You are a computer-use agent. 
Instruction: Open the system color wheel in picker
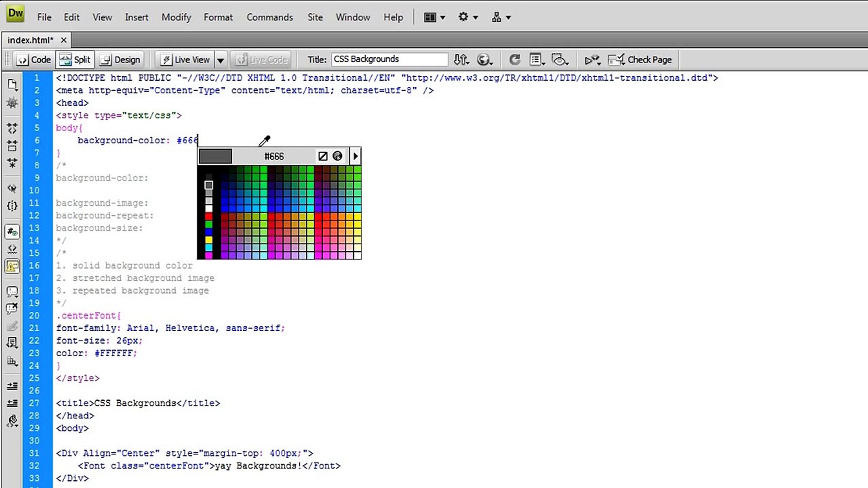(x=337, y=156)
